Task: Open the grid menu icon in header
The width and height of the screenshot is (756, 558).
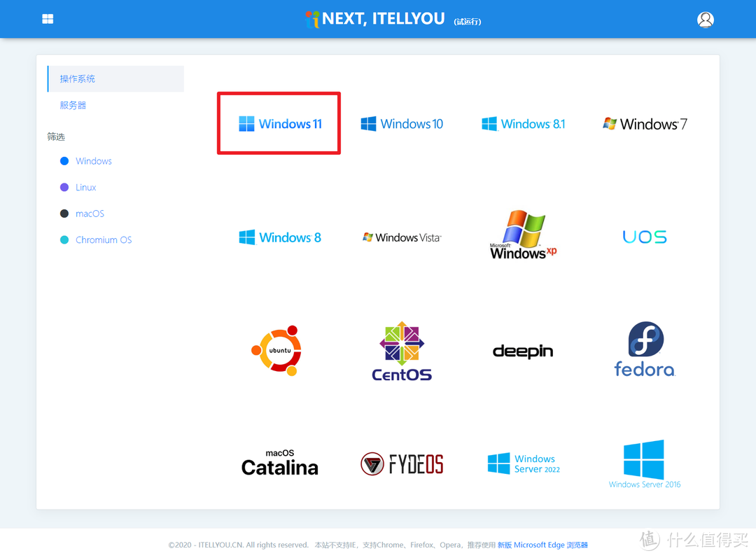Action: [x=48, y=19]
